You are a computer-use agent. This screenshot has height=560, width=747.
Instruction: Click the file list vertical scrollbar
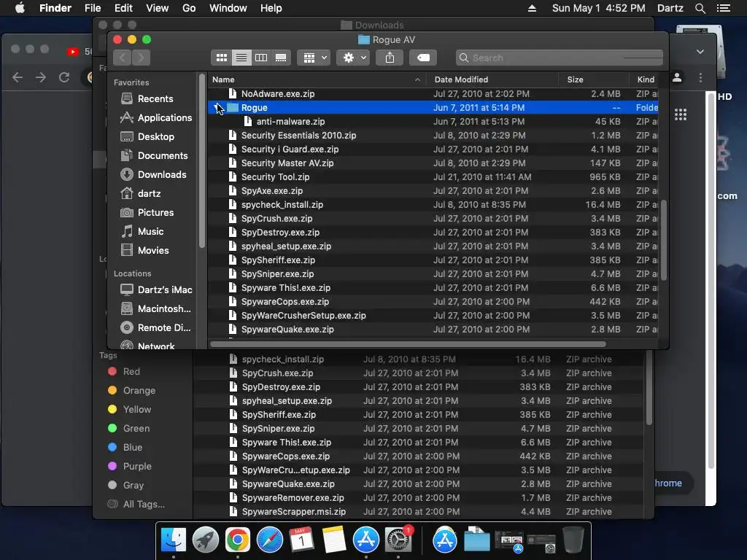[x=663, y=241]
